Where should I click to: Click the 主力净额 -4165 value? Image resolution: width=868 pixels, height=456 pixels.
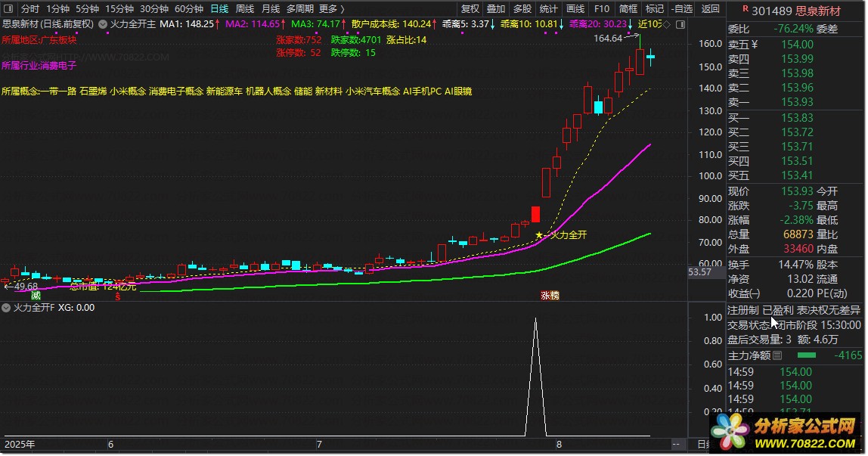point(848,355)
